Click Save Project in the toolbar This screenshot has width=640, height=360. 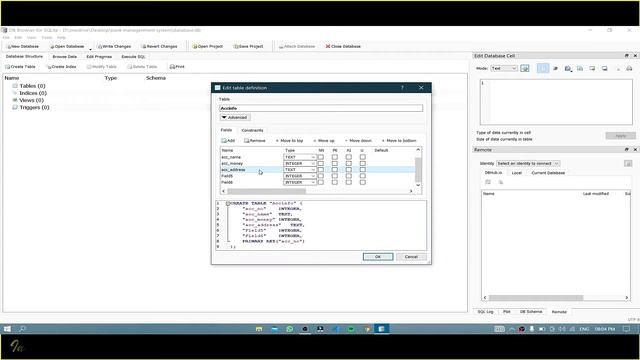click(248, 47)
